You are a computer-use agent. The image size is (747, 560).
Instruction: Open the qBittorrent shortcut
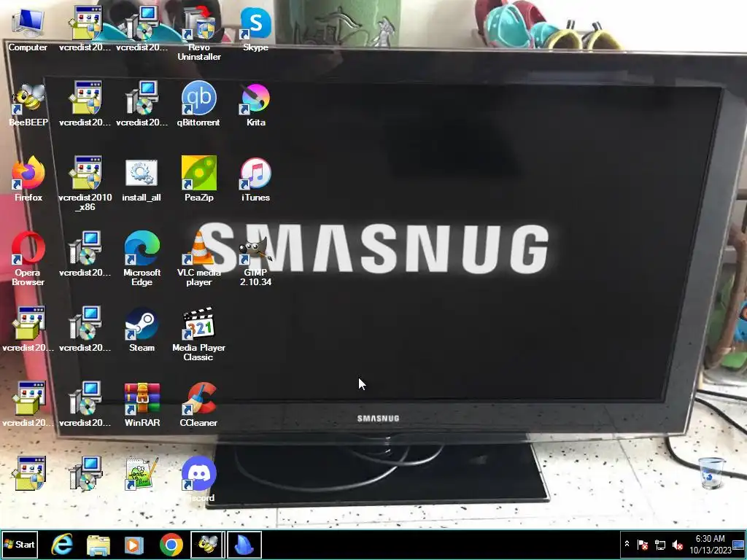click(198, 105)
